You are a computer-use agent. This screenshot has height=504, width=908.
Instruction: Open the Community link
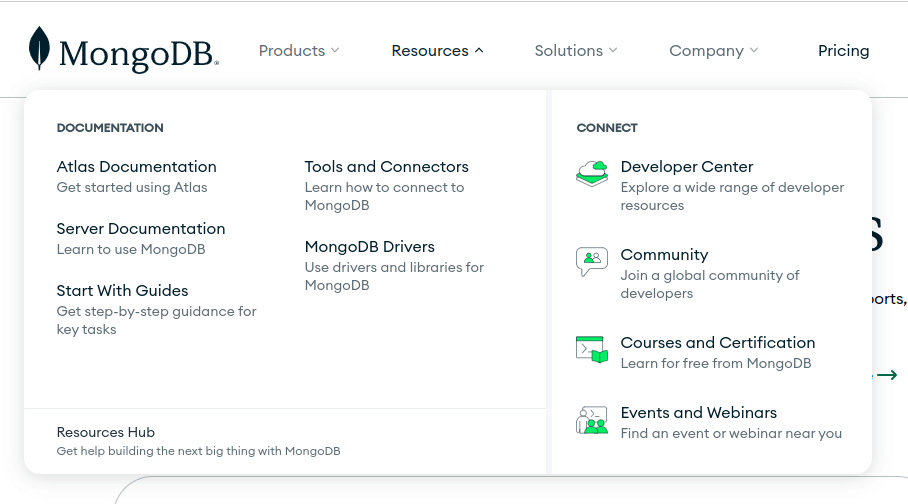[664, 255]
